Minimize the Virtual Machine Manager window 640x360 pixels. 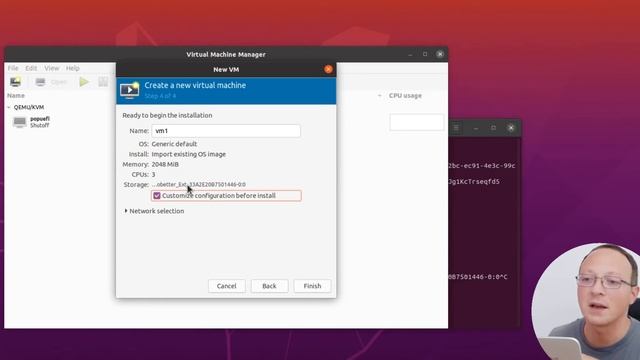(x=410, y=54)
